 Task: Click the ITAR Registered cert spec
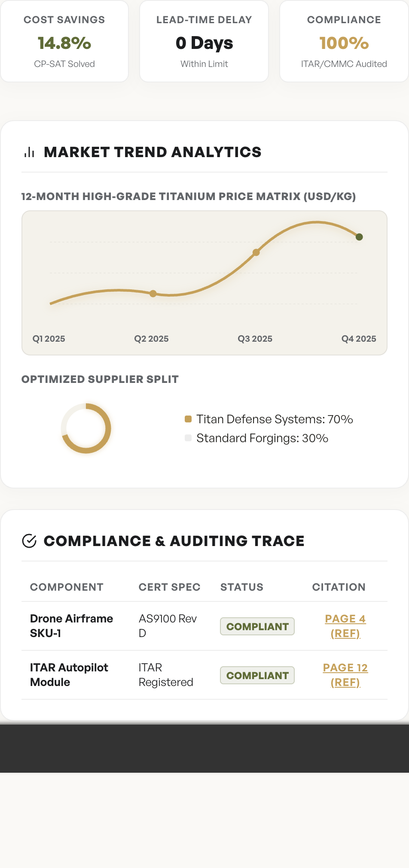tap(166, 675)
